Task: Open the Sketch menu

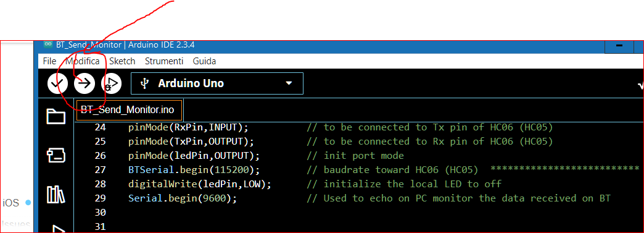Action: (122, 61)
